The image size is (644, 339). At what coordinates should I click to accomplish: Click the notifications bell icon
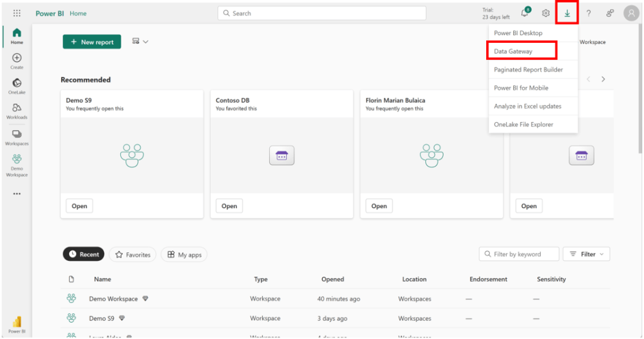(525, 13)
